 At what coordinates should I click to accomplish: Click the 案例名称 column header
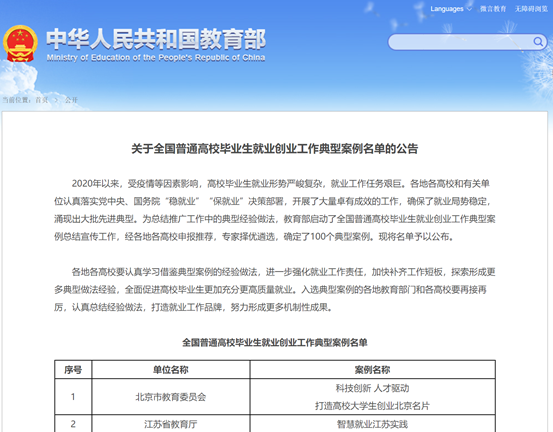click(x=372, y=370)
